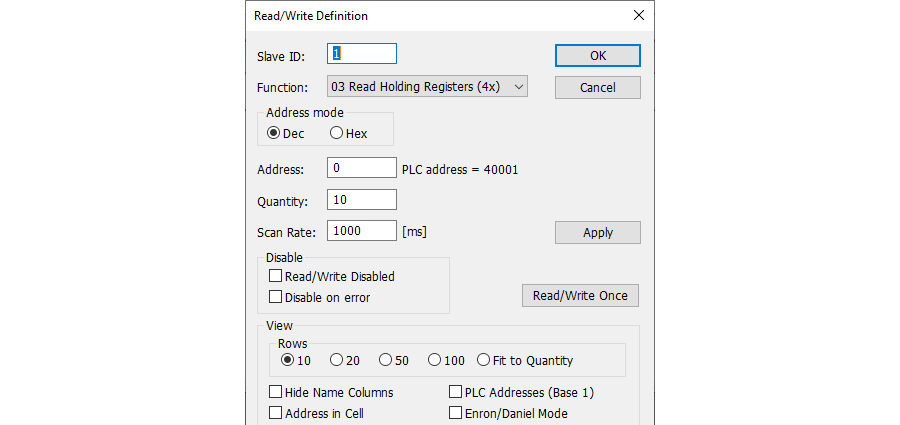
Task: Check Disable on error option
Action: pos(320,298)
